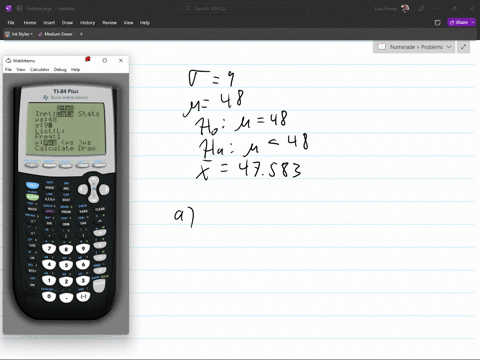This screenshot has height=360, width=480.
Task: Click the red pin icon on calculator window
Action: coord(88,60)
